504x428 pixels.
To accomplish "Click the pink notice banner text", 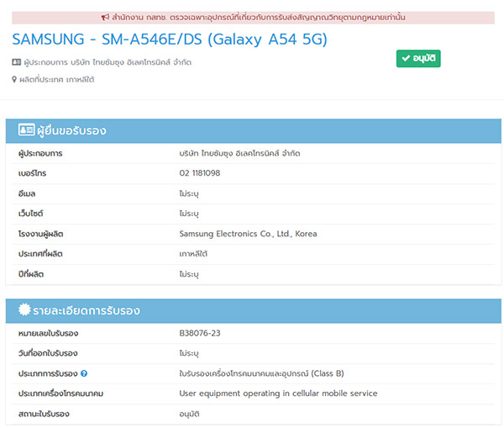I will tap(259, 18).
